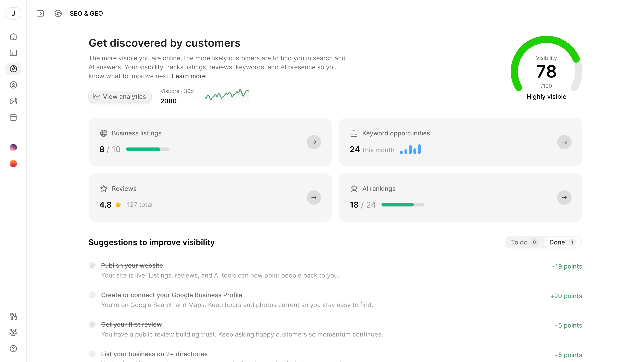Click the orange gradient avatar in sidebar
This screenshot has height=362, width=644.
pyautogui.click(x=13, y=164)
